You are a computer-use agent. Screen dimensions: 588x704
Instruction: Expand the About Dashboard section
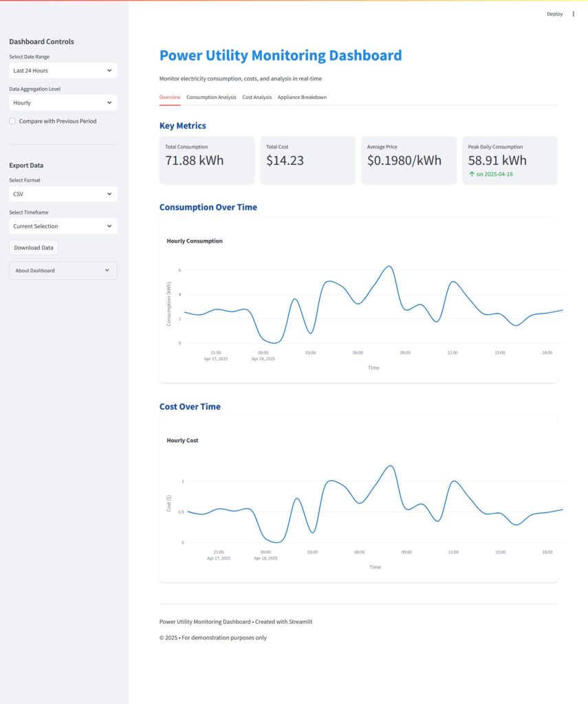tap(63, 270)
